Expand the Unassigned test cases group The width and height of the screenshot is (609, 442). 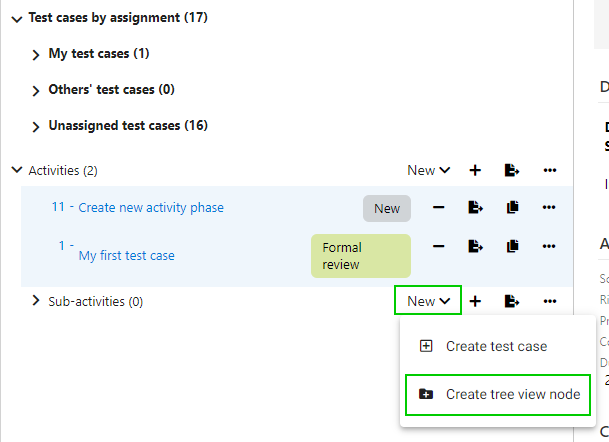click(x=36, y=127)
